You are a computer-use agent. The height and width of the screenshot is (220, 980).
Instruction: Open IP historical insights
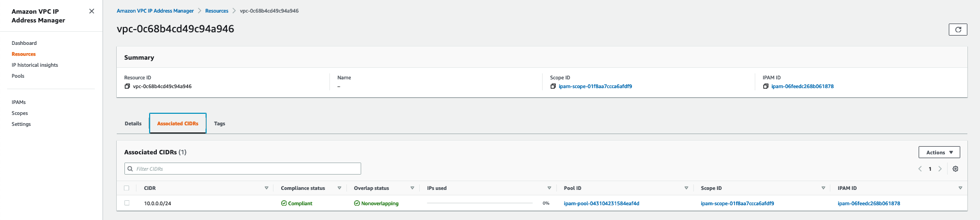point(35,65)
